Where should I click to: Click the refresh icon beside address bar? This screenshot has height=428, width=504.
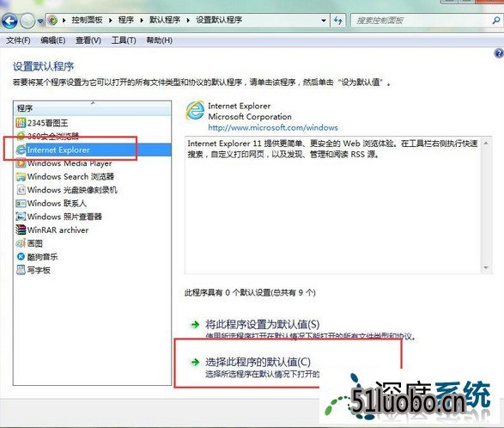coord(337,21)
